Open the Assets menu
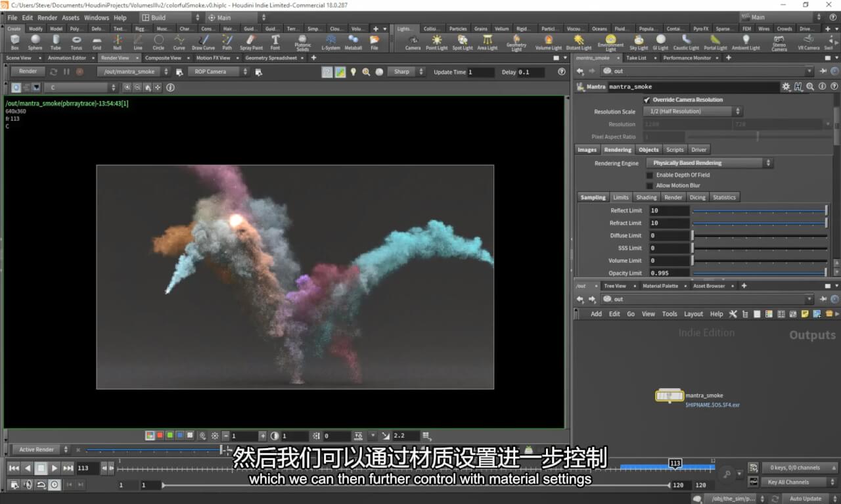Image resolution: width=841 pixels, height=504 pixels. coord(70,18)
